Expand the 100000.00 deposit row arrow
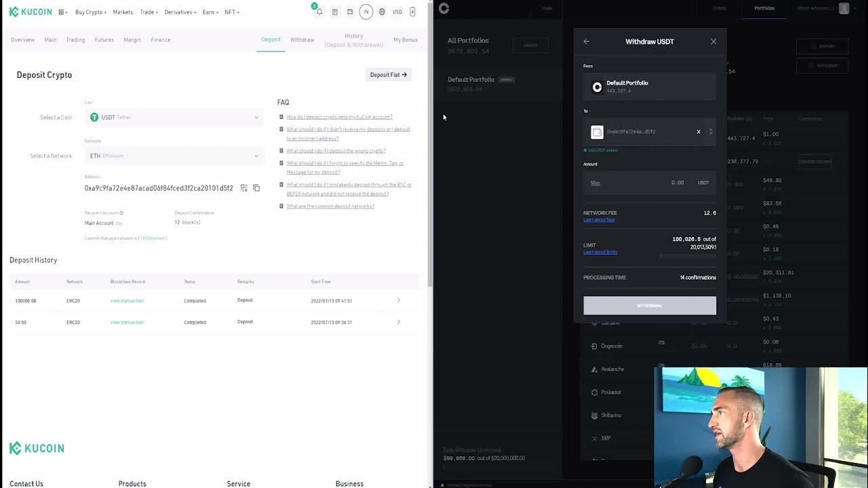The image size is (868, 488). tap(399, 300)
